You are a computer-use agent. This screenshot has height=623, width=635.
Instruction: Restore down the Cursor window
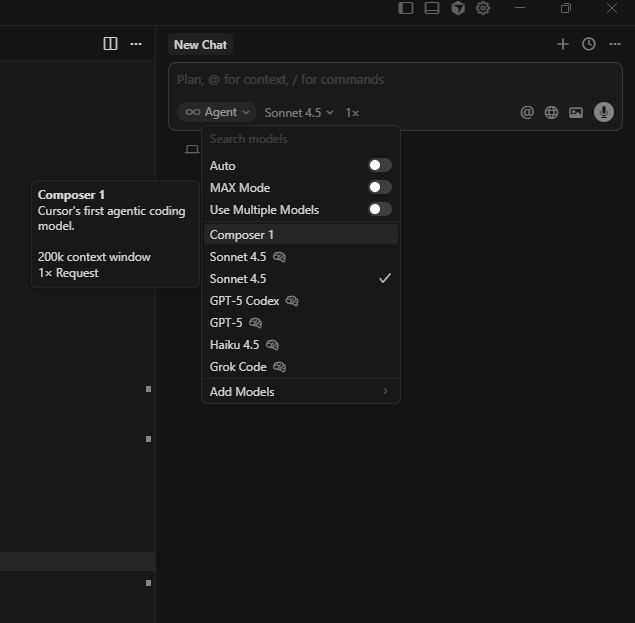566,8
